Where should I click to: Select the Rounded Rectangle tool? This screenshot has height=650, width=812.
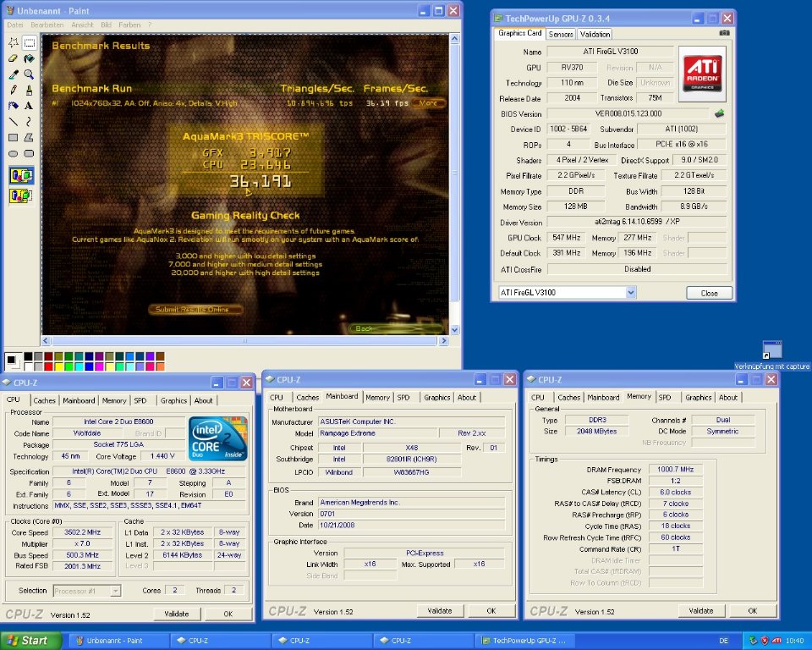coord(29,153)
